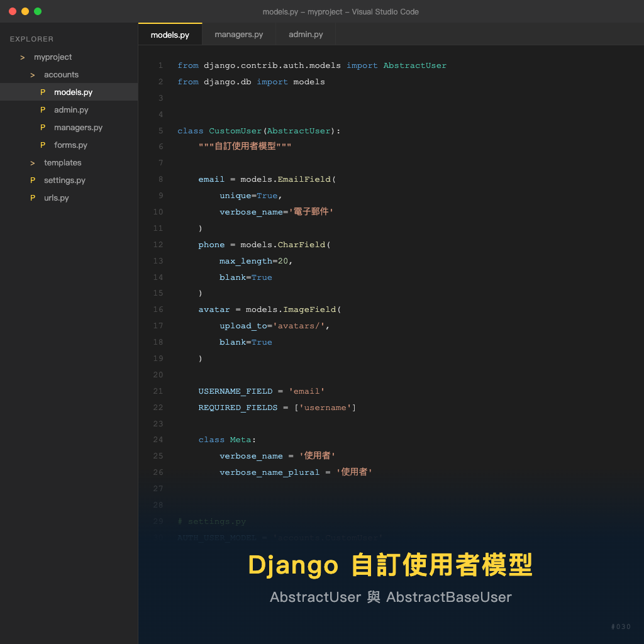Image resolution: width=644 pixels, height=644 pixels.
Task: Click ImageField on the avatar line
Action: point(309,309)
